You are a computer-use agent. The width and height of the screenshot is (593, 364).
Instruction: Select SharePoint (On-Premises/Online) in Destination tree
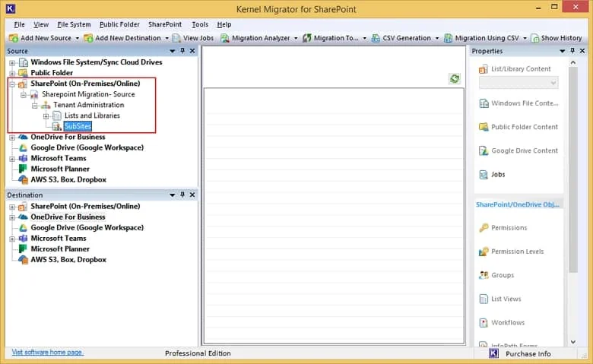tap(85, 206)
